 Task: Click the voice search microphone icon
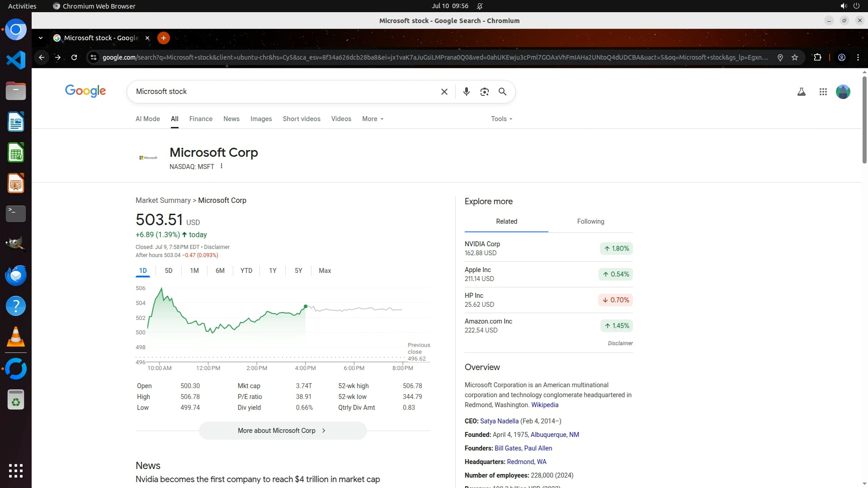pyautogui.click(x=466, y=92)
